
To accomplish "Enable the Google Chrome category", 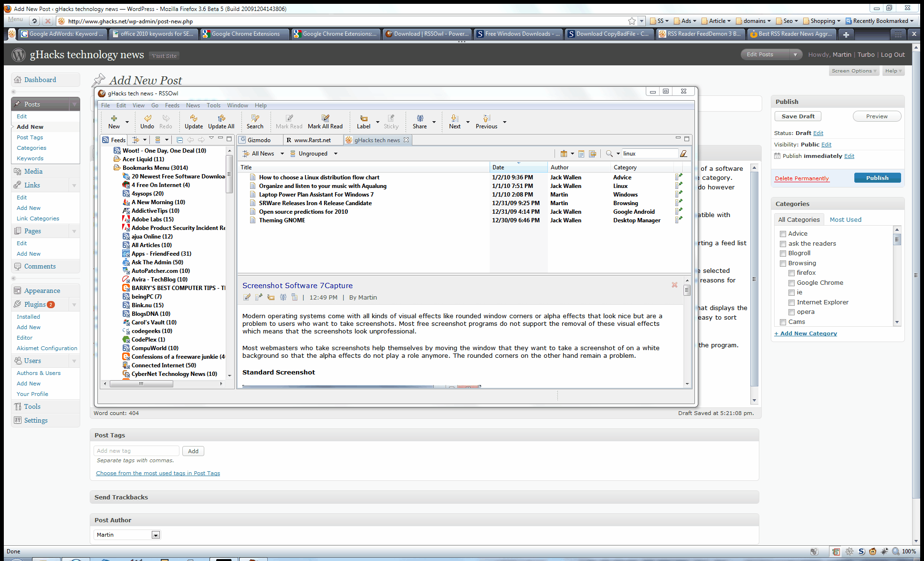I will click(x=791, y=282).
